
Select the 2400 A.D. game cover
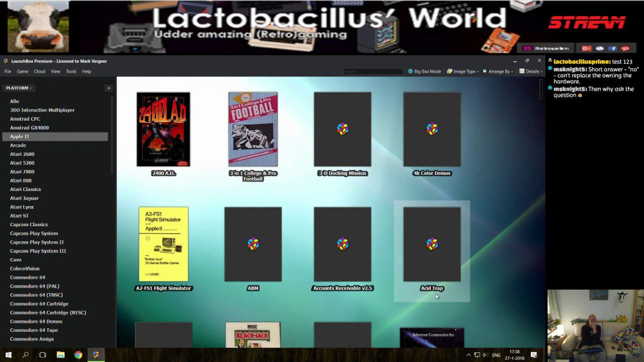164,129
